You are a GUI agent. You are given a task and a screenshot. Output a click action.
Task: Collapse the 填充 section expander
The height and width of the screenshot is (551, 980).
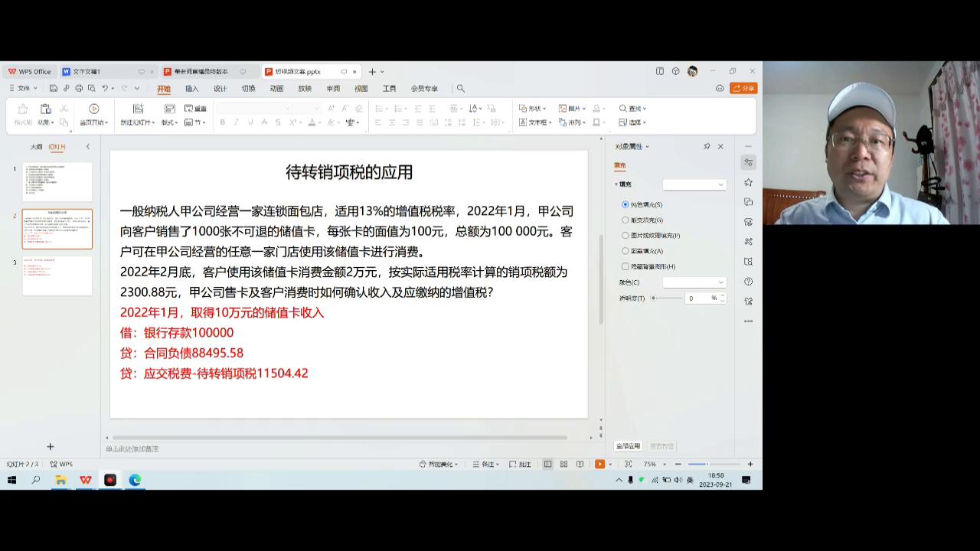(616, 184)
